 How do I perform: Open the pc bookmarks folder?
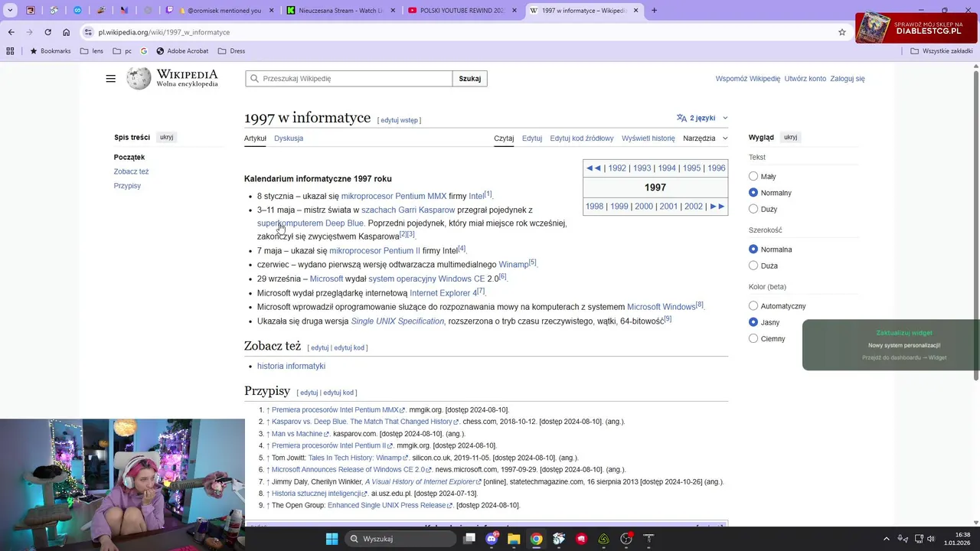[x=122, y=51]
